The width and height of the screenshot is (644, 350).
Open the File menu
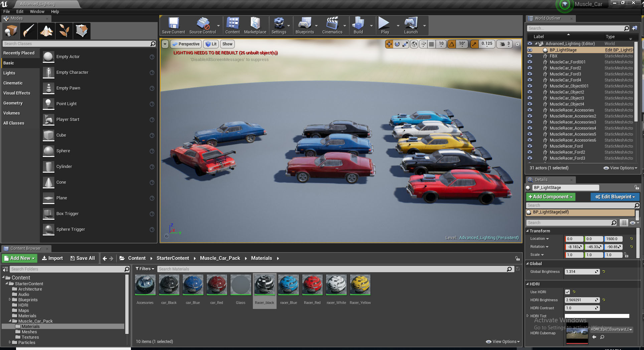coord(6,11)
